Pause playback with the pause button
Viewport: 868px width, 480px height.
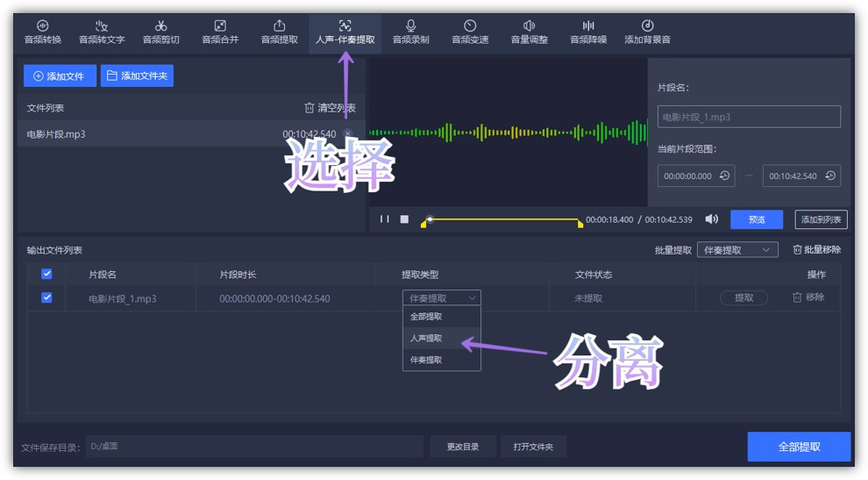click(x=384, y=219)
